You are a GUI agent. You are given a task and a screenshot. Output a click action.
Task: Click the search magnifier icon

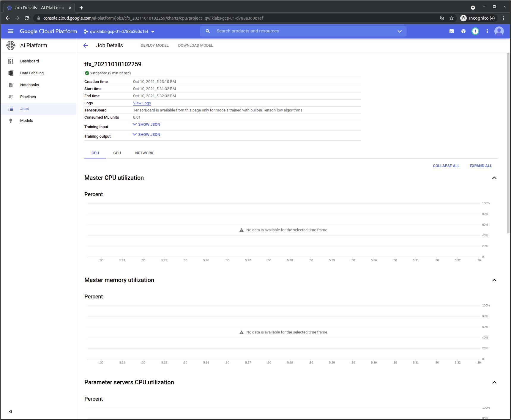(x=208, y=31)
